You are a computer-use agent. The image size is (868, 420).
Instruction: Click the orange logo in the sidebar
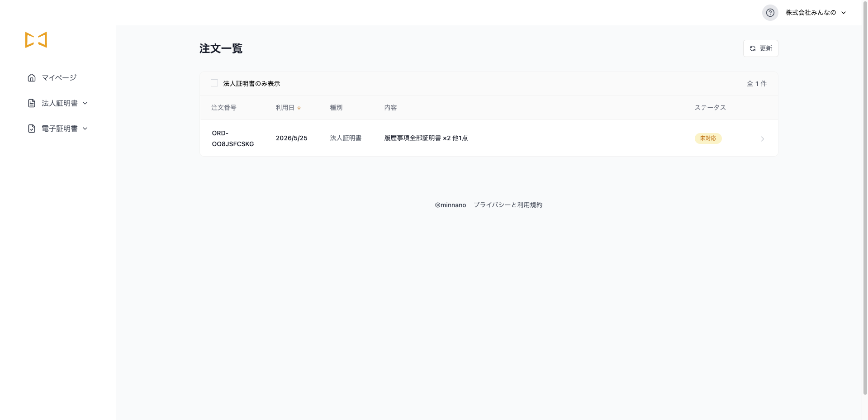click(x=36, y=40)
